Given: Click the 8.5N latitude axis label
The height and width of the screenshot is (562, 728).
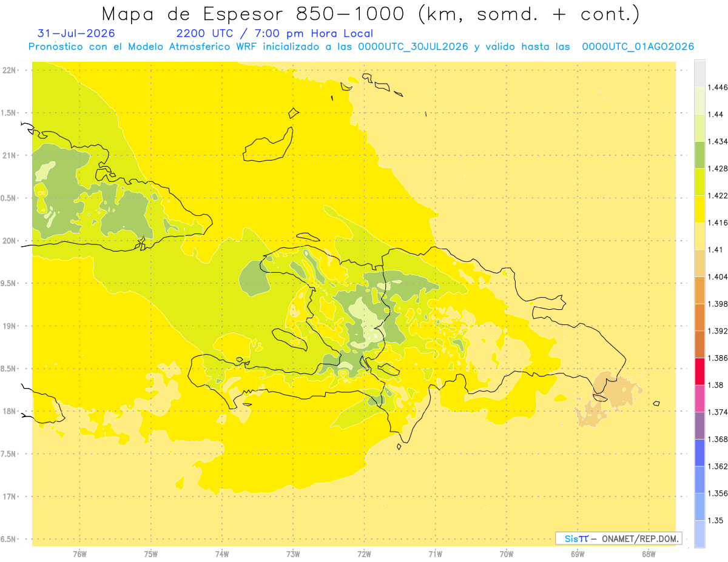Looking at the screenshot, I should click(x=9, y=369).
